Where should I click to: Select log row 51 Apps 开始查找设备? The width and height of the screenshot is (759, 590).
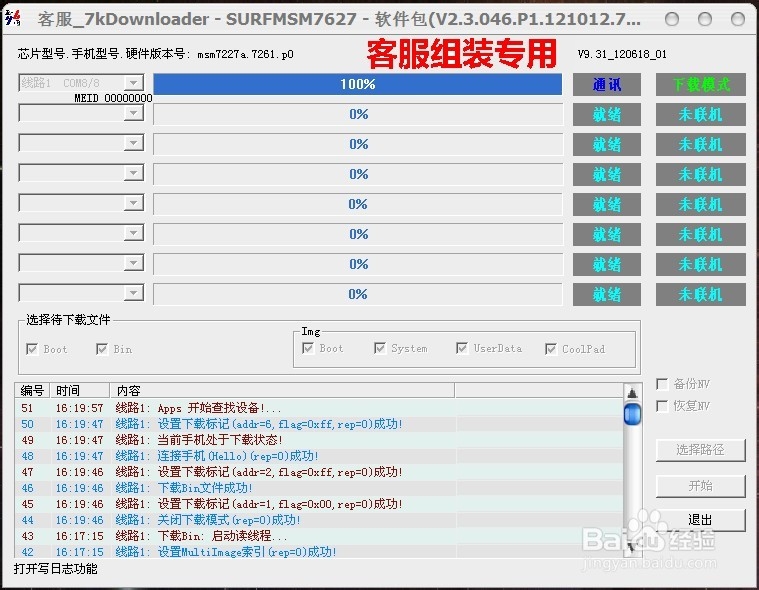coord(319,408)
